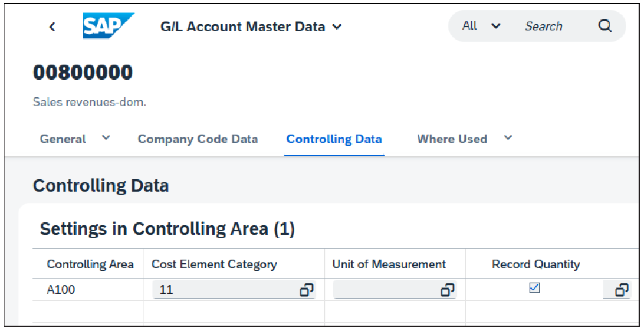Screen dimensions: 644x331
Task: Click the Record Quantity column header
Action: 535,264
